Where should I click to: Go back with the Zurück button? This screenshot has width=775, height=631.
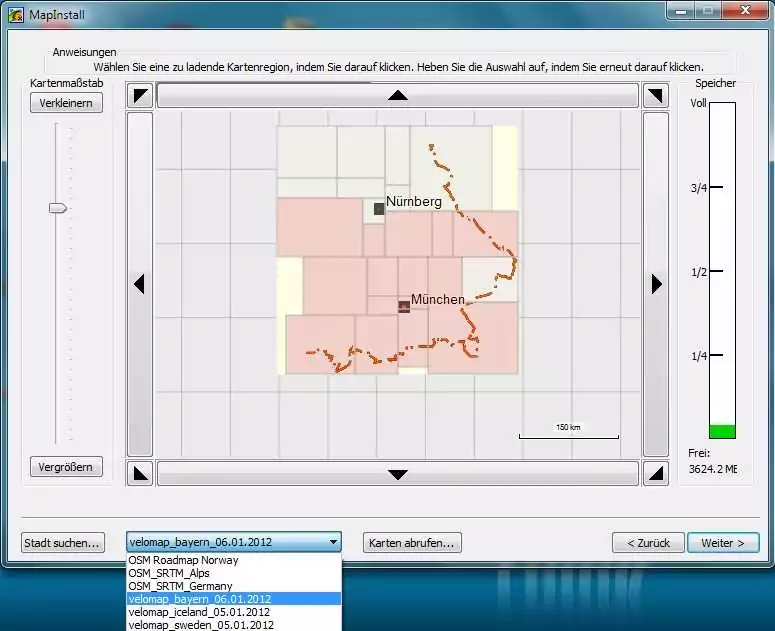[648, 543]
